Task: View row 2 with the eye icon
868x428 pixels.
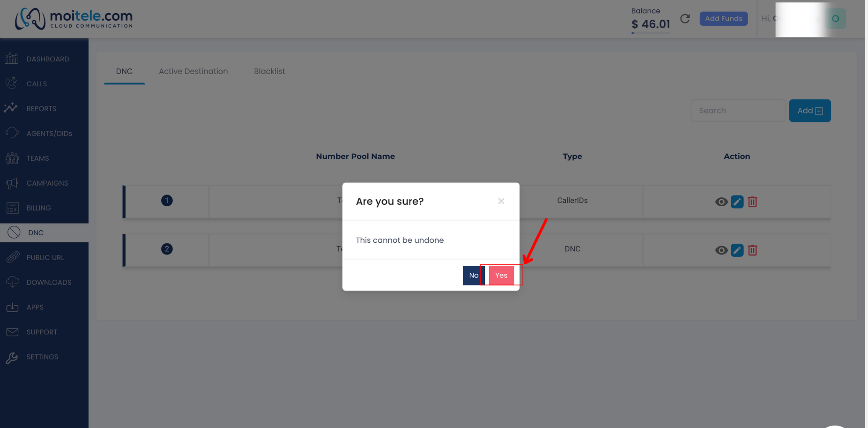Action: 721,250
